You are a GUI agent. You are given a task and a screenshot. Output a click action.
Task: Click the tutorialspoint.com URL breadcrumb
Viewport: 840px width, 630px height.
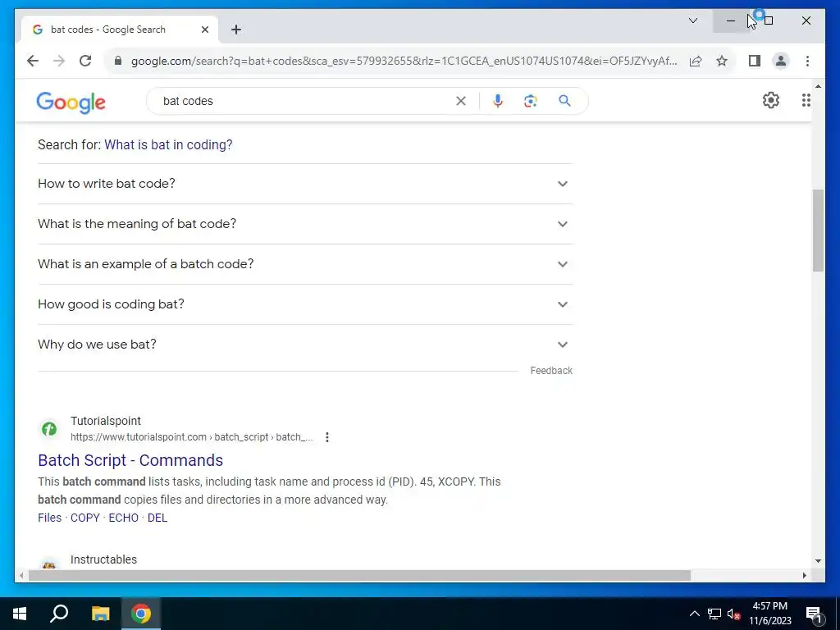pyautogui.click(x=192, y=437)
